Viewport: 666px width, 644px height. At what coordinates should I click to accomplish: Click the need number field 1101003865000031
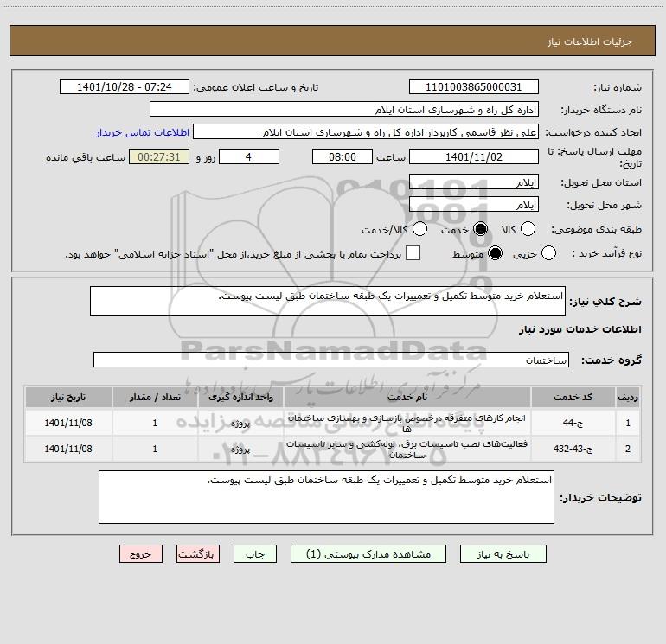coord(474,86)
